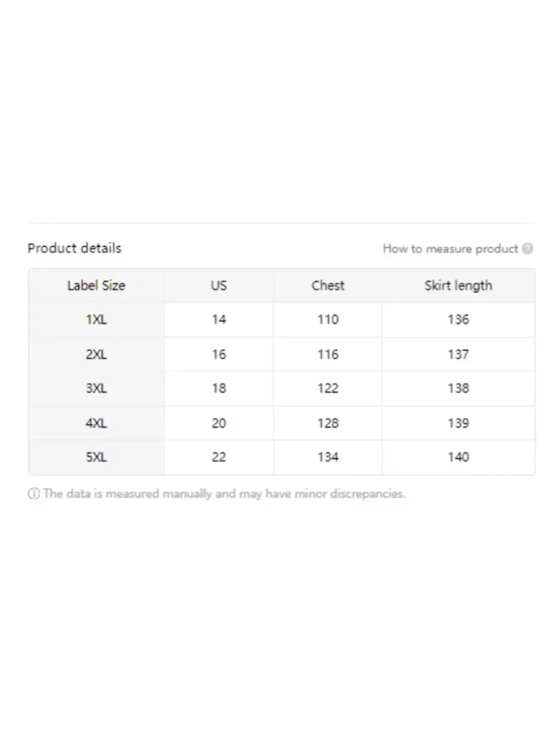
Task: Click the 1XL size row label
Action: click(x=96, y=320)
